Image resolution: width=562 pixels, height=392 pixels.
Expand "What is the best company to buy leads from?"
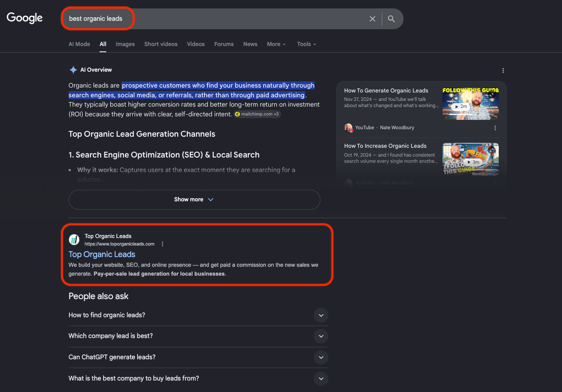coord(198,378)
